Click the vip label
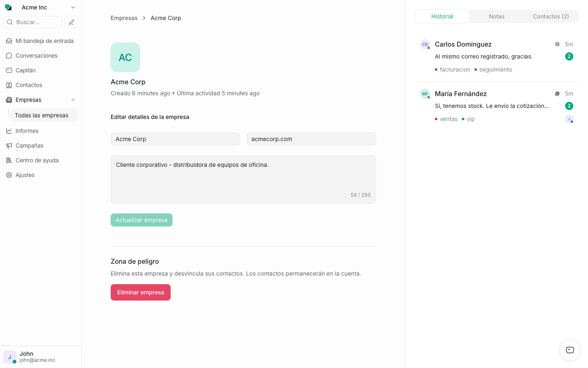Image resolution: width=588 pixels, height=368 pixels. pyautogui.click(x=468, y=119)
